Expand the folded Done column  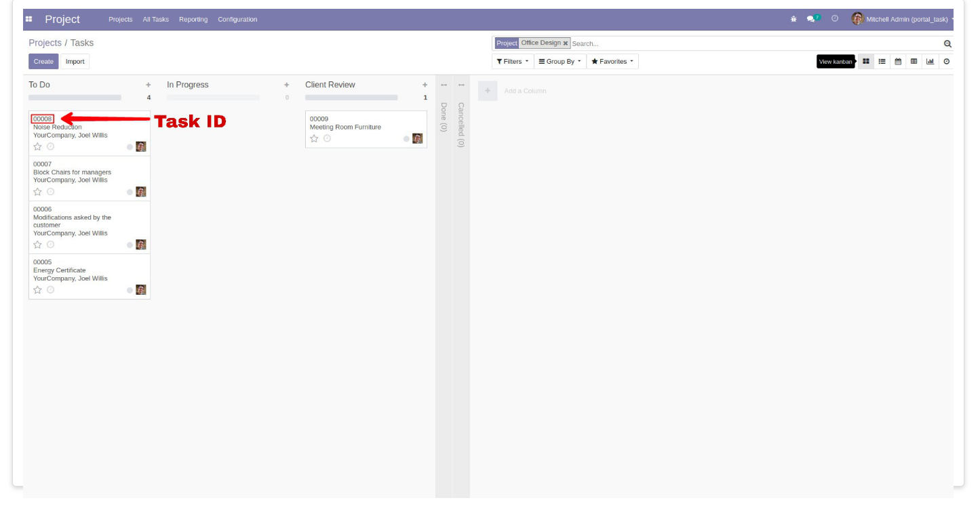[444, 116]
